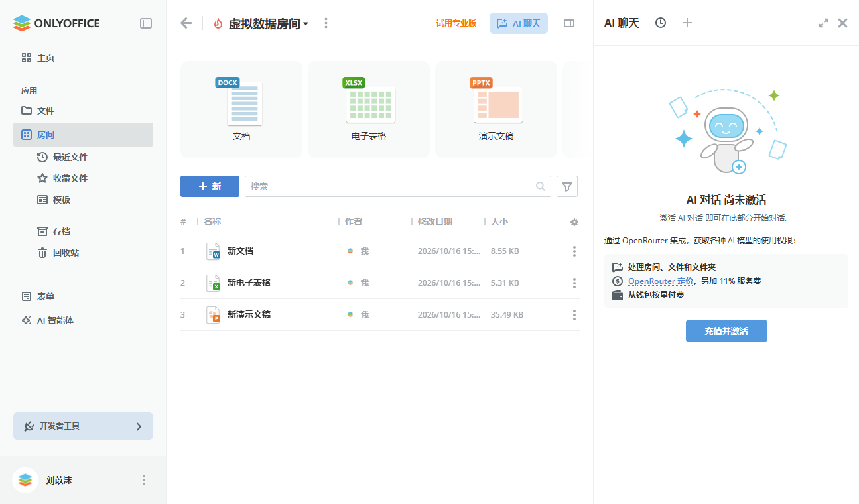Viewport: 859px width, 504px height.
Task: Click the wallet icon beside 从钱包按量付费
Action: pos(618,295)
